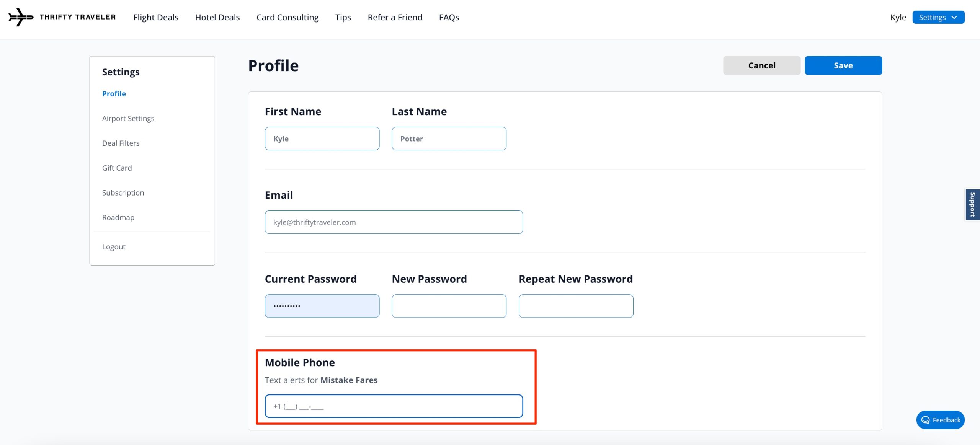Navigate to Card Consulting

point(287,17)
